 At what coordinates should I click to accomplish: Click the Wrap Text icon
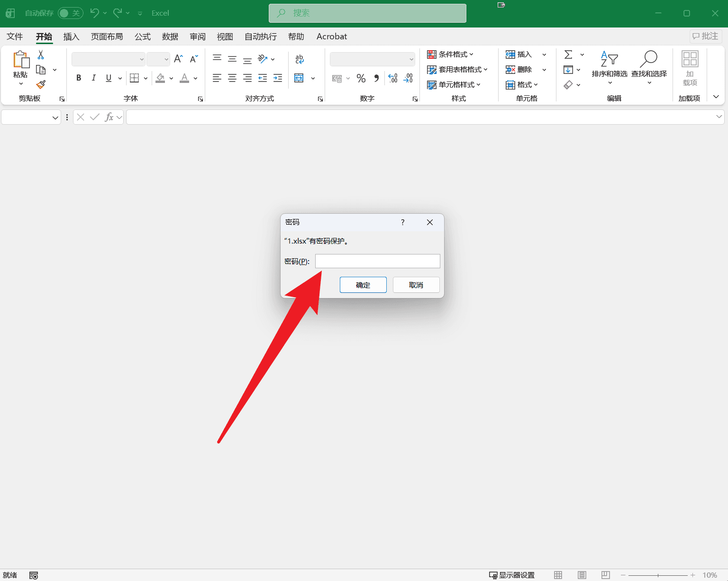pyautogui.click(x=299, y=59)
